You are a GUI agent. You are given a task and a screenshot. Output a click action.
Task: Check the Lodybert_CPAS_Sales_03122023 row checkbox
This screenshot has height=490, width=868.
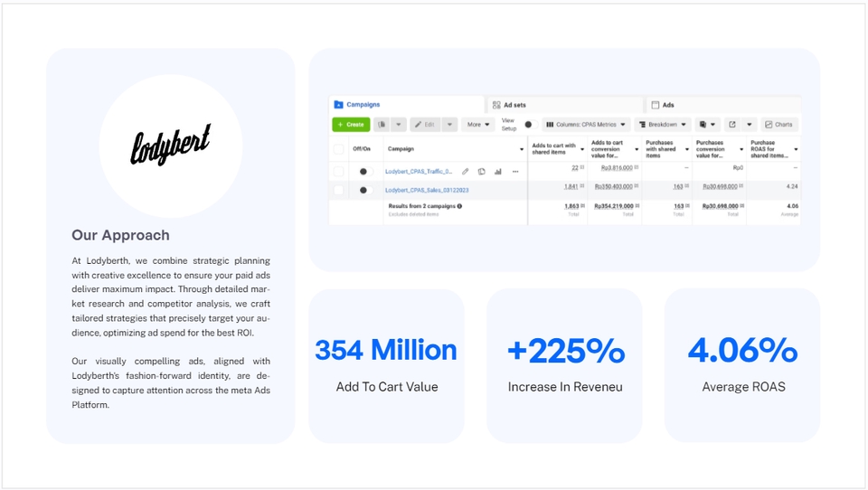pyautogui.click(x=338, y=190)
